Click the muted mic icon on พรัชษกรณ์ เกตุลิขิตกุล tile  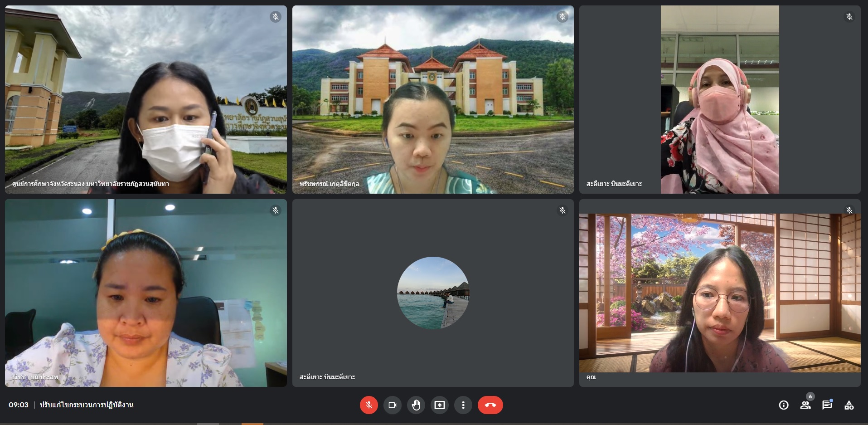point(562,17)
